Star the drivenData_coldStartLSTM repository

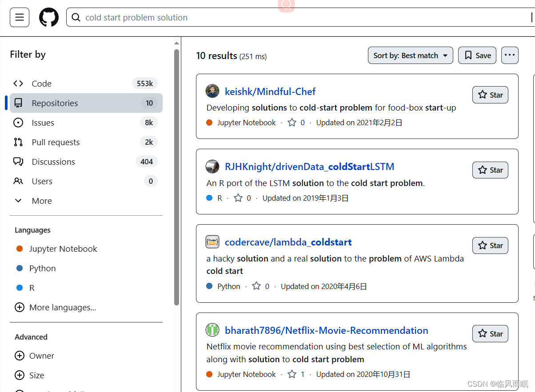pyautogui.click(x=490, y=170)
